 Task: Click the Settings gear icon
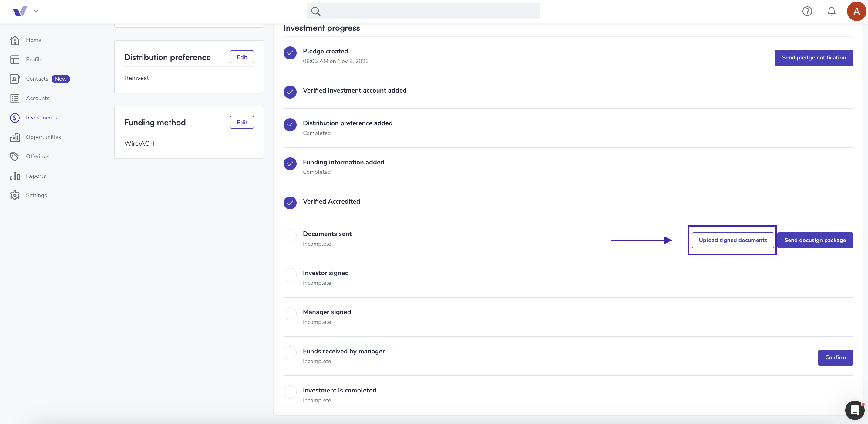[x=15, y=196]
